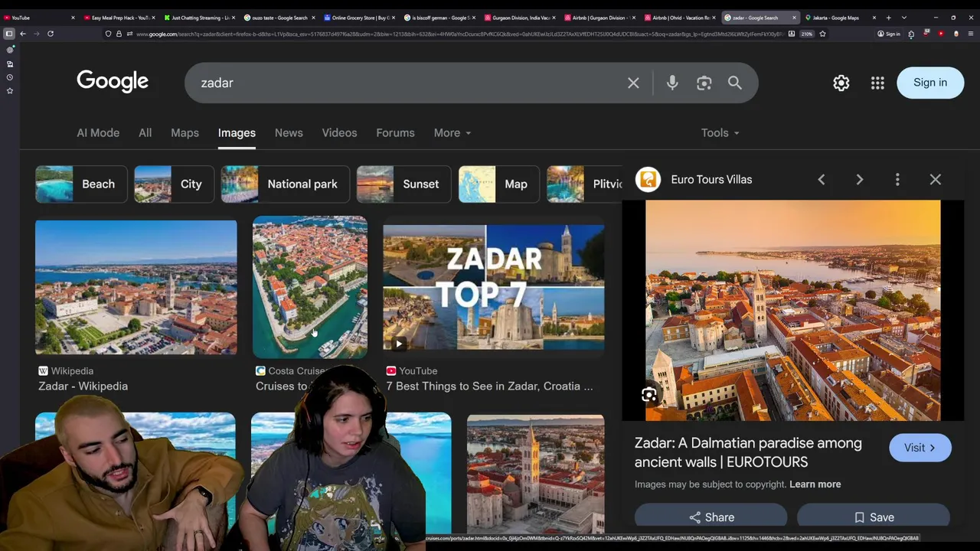
Task: Reload the page with the refresh icon
Action: (x=51, y=34)
